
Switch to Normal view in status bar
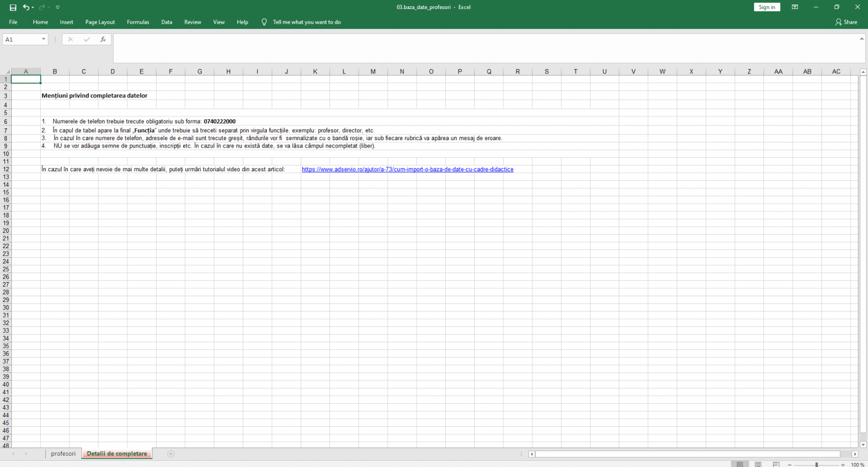pos(740,462)
